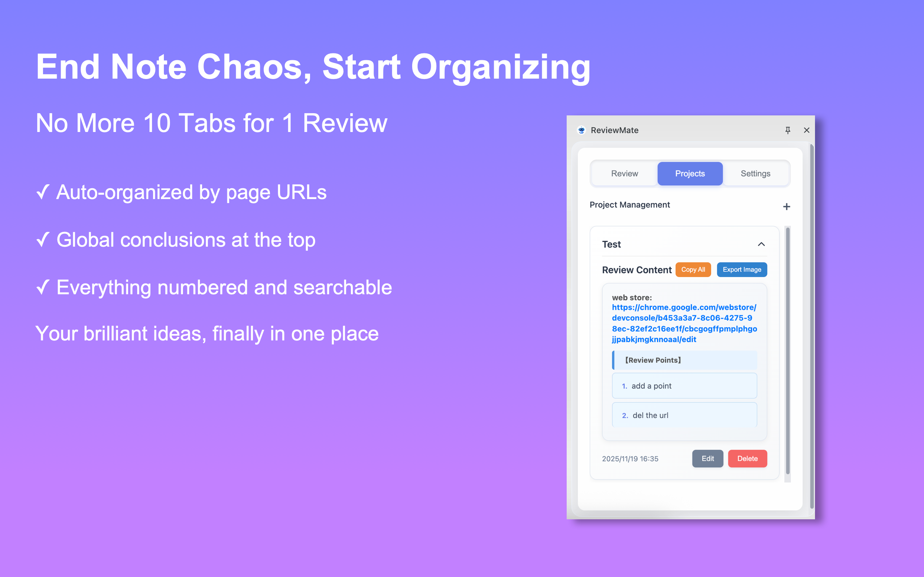
Task: Export the review as an image
Action: 741,269
